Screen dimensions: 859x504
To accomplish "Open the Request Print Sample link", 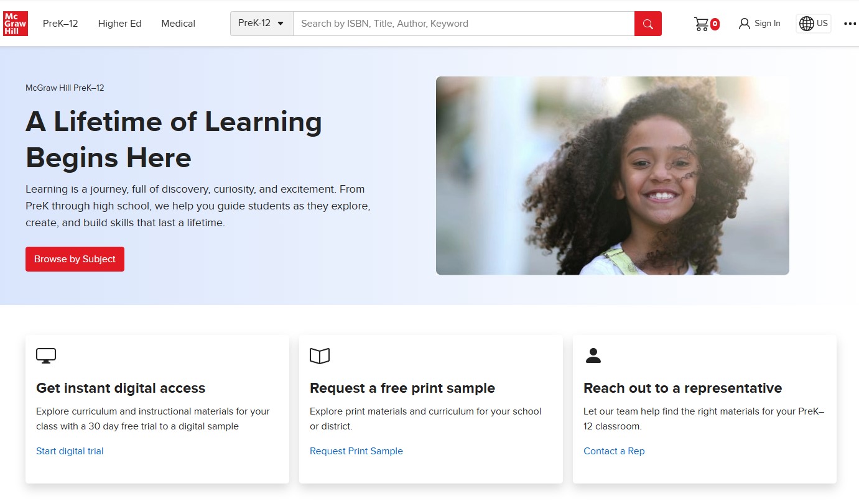I will coord(356,451).
